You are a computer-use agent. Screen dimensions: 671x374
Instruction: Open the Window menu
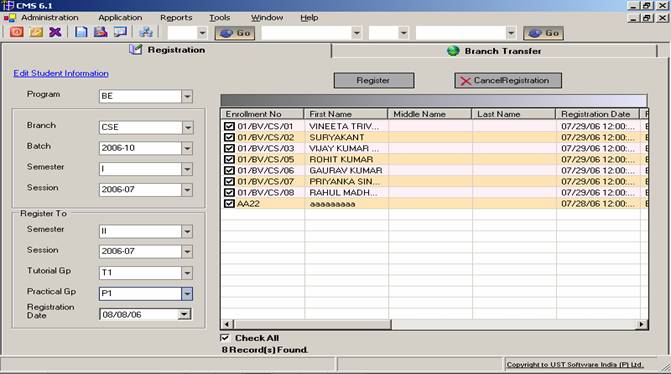point(267,18)
